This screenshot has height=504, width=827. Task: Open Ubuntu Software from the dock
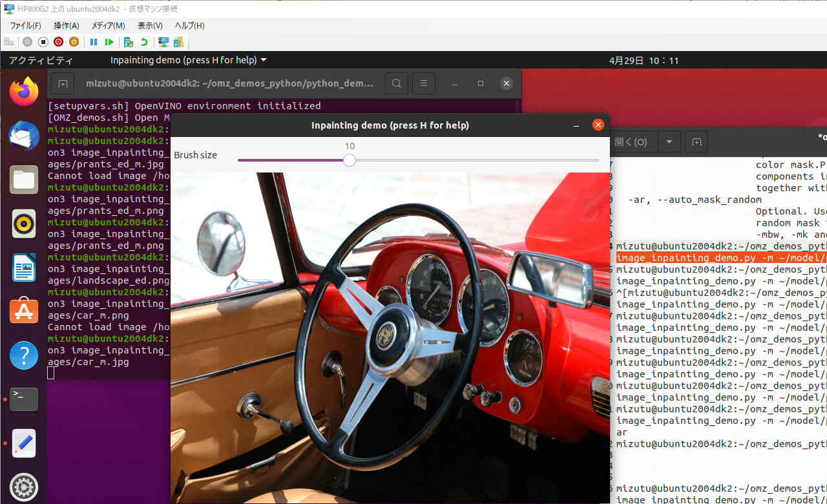[24, 311]
